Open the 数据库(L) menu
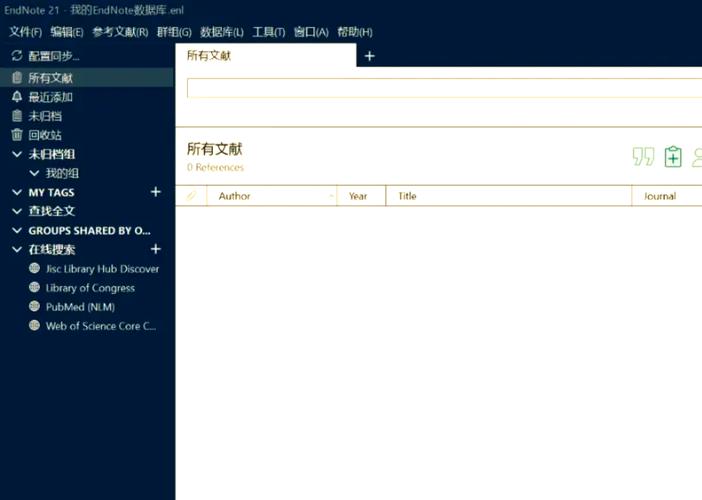The image size is (702, 500). (x=222, y=32)
